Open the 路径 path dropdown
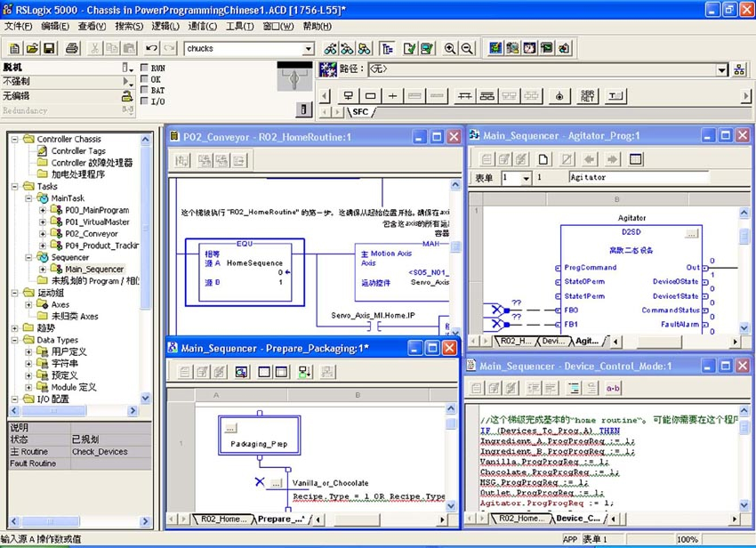The width and height of the screenshot is (756, 548). coord(721,69)
